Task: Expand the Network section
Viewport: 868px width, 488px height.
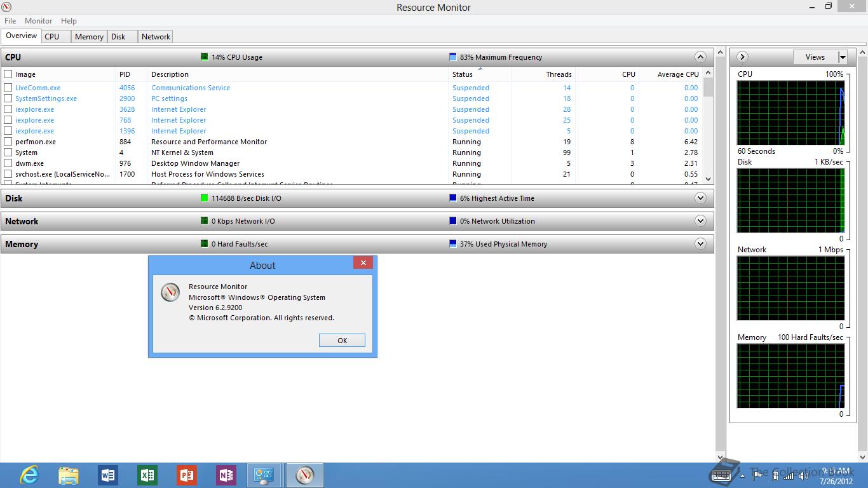Action: tap(700, 220)
